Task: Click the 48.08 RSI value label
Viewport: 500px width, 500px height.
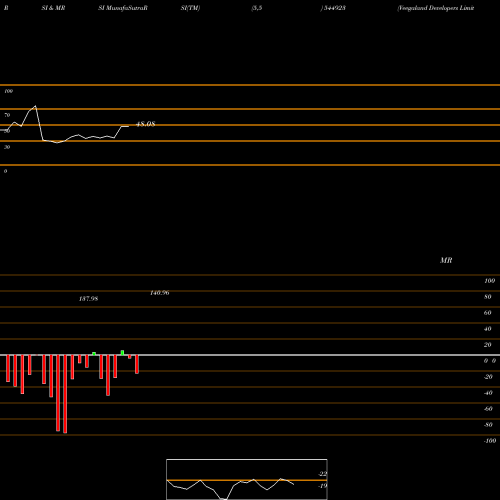Action: coord(146,124)
